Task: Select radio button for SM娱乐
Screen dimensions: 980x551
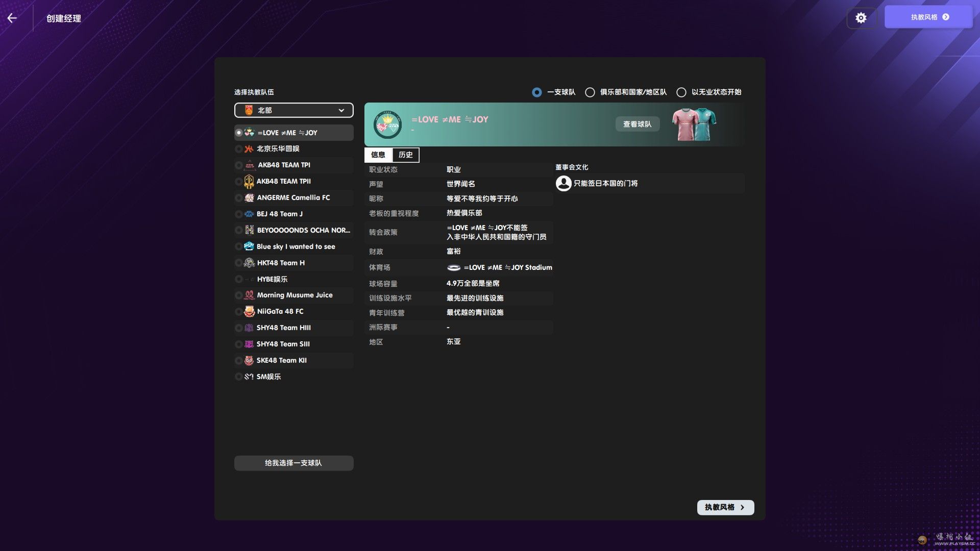Action: click(x=238, y=377)
